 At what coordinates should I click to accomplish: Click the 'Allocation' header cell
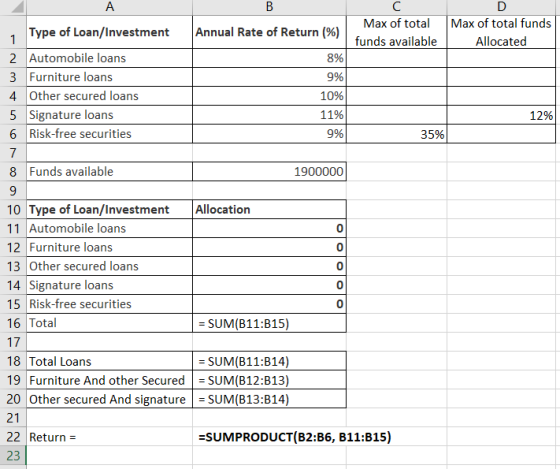269,210
